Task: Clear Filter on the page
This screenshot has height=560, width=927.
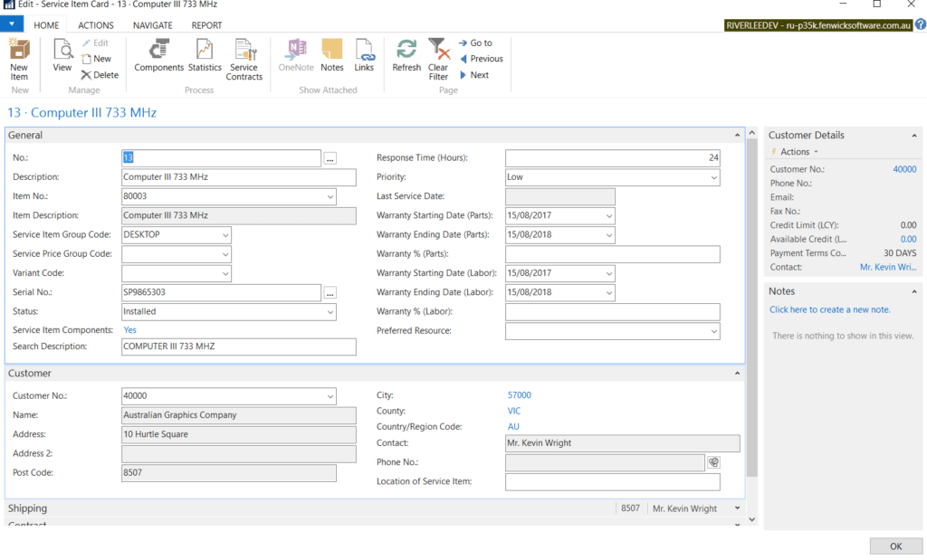Action: (x=438, y=60)
